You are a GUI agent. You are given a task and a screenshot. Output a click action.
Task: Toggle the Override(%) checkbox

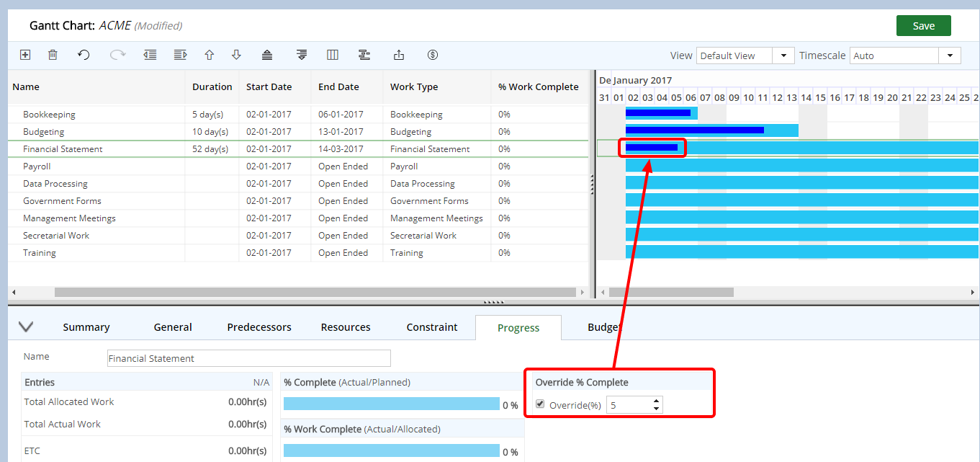540,404
